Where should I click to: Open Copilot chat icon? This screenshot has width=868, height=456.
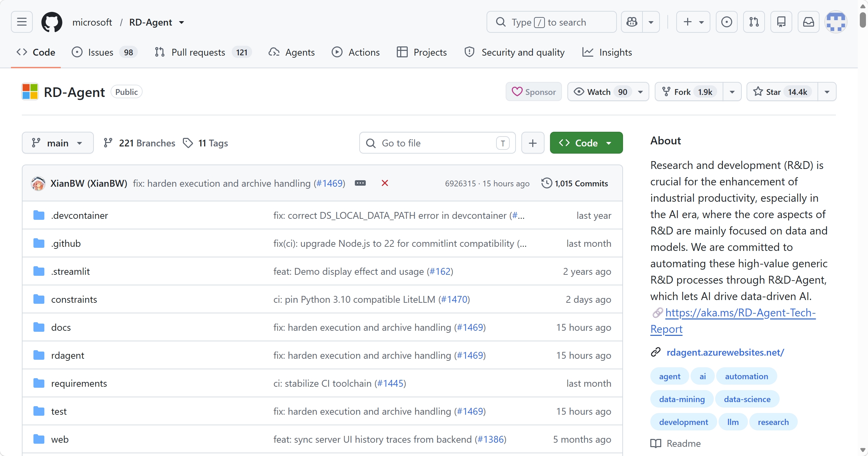[x=632, y=22]
